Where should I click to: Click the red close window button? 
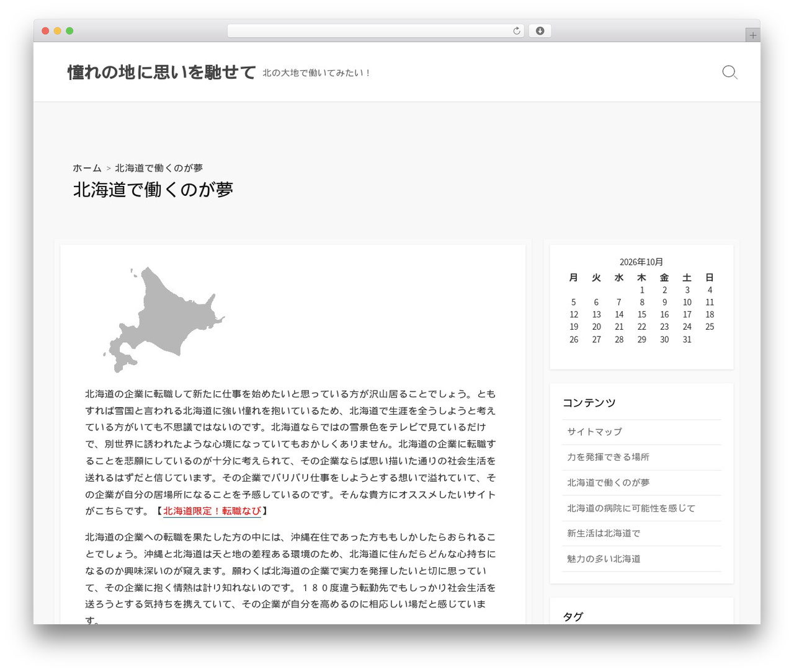[45, 31]
